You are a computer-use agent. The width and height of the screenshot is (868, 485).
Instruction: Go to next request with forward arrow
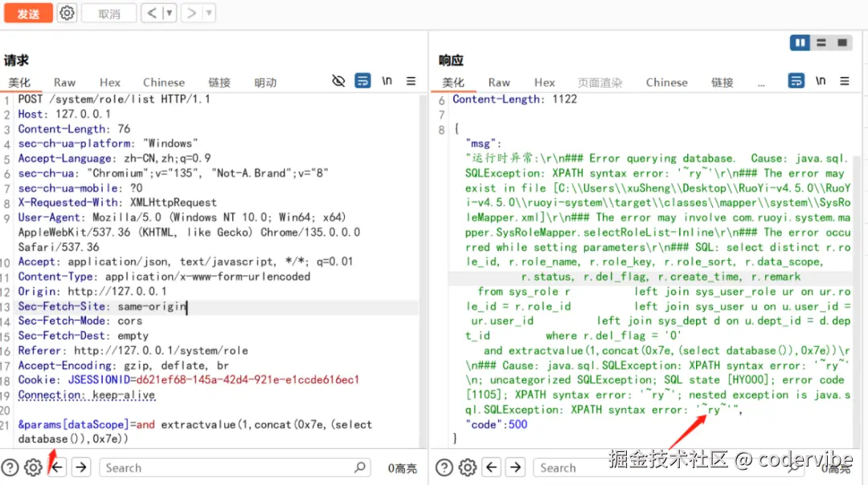[x=191, y=13]
